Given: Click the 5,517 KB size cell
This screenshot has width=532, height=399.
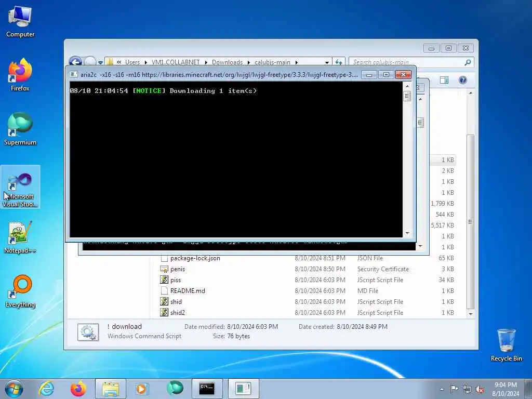Looking at the screenshot, I should (x=443, y=225).
